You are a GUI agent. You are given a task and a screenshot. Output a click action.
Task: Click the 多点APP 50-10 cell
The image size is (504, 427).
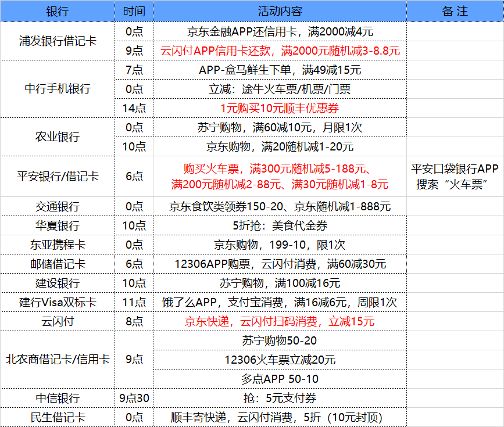(x=280, y=379)
